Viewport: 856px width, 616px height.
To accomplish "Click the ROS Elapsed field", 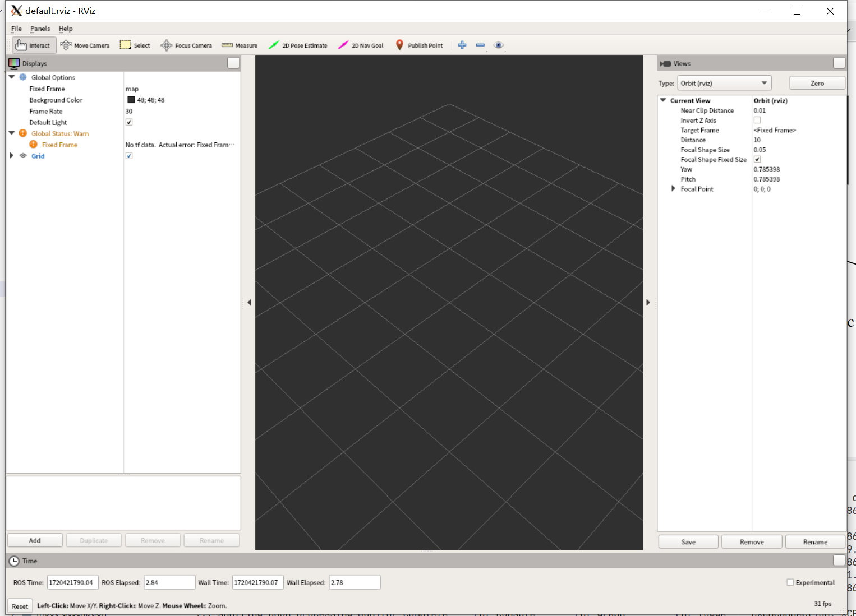I will point(169,582).
